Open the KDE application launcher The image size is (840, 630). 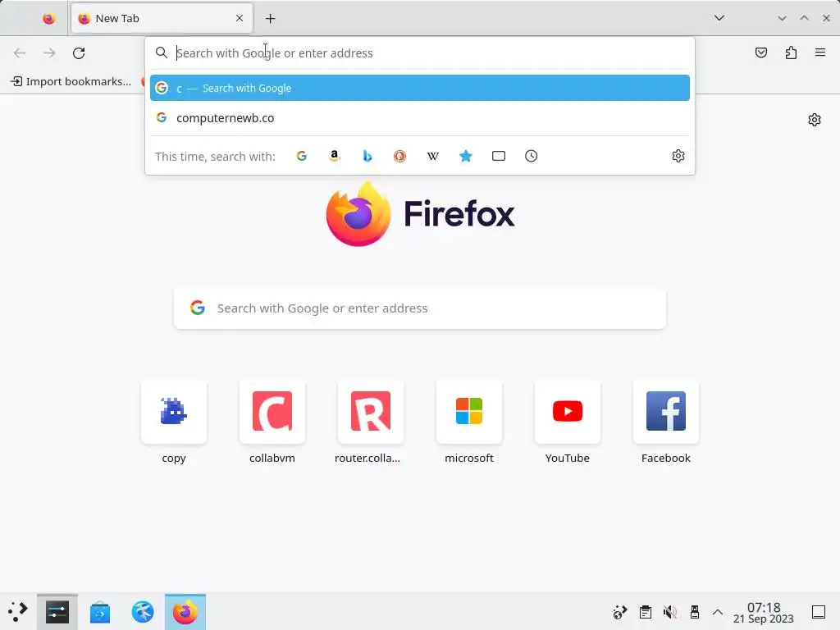tap(18, 612)
